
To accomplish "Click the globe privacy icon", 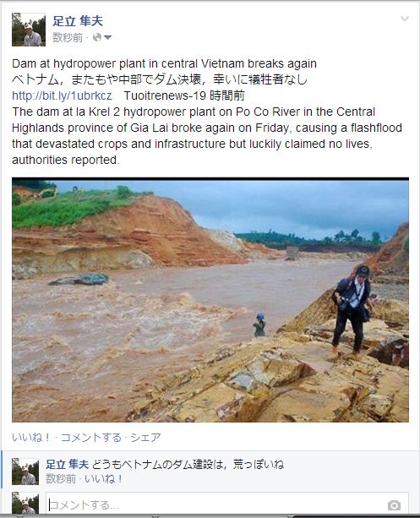I will pos(97,37).
